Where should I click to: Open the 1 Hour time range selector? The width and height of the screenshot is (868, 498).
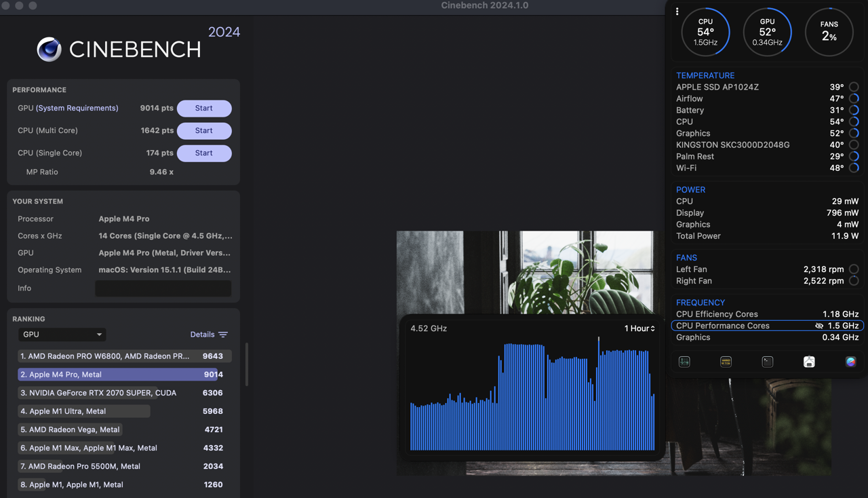[639, 328]
